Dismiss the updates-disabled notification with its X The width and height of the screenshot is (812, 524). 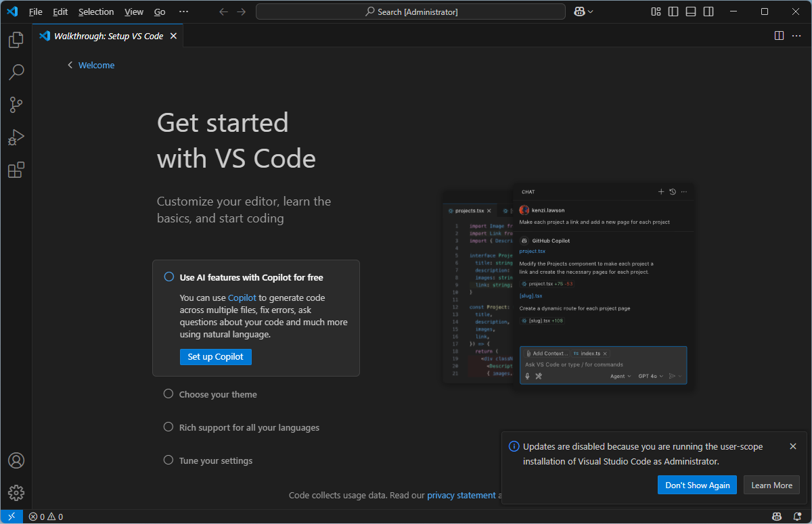pyautogui.click(x=793, y=446)
